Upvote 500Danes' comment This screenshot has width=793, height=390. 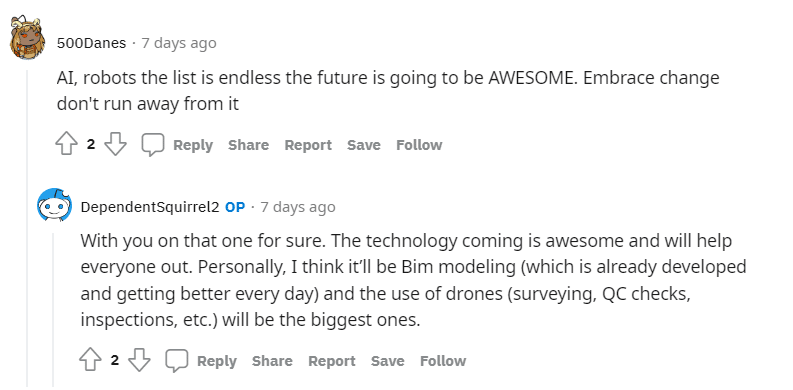(x=66, y=145)
